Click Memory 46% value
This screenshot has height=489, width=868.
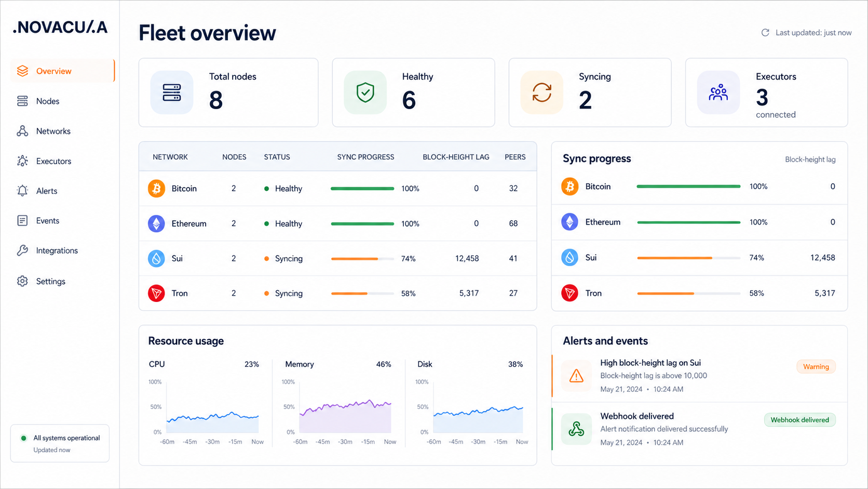point(384,364)
